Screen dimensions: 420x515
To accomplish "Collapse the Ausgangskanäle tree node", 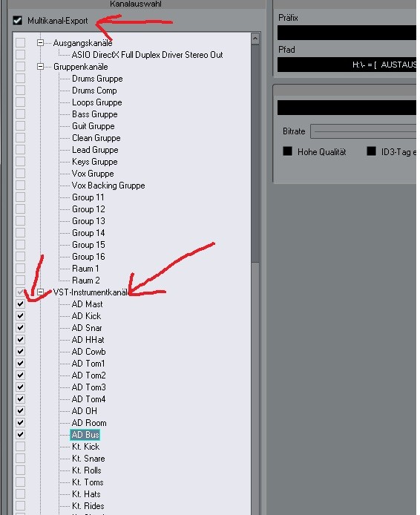I will (x=40, y=43).
